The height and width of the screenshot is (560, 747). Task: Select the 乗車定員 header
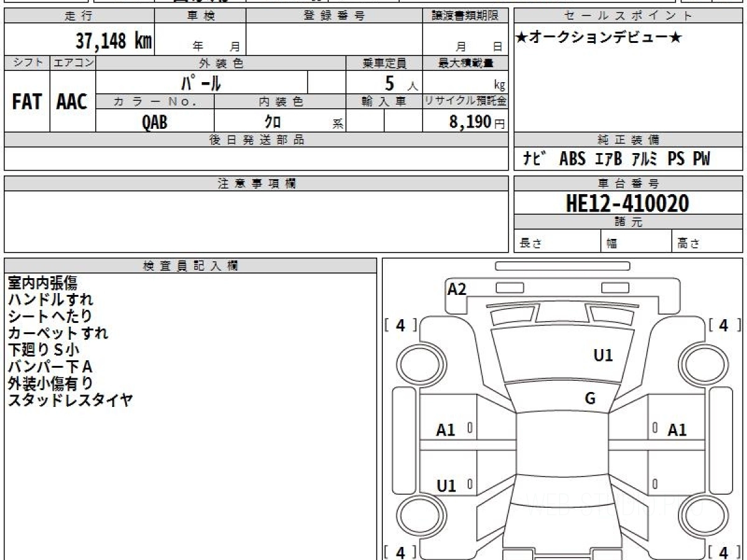click(384, 63)
